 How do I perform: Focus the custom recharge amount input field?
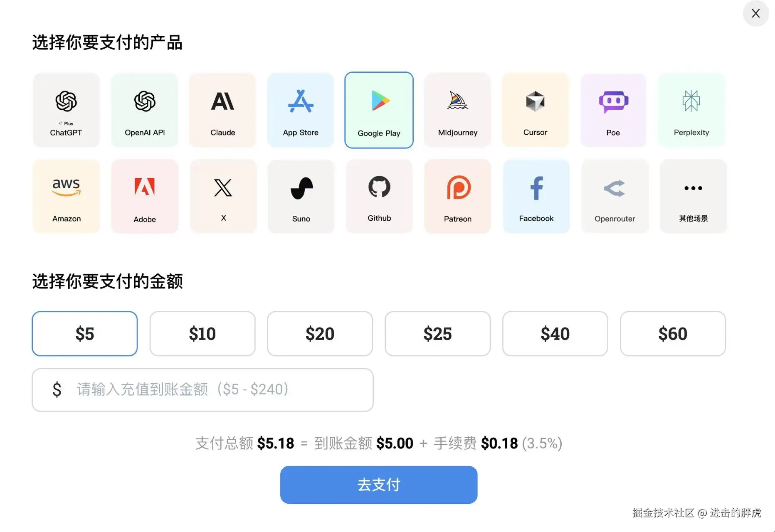(x=202, y=390)
